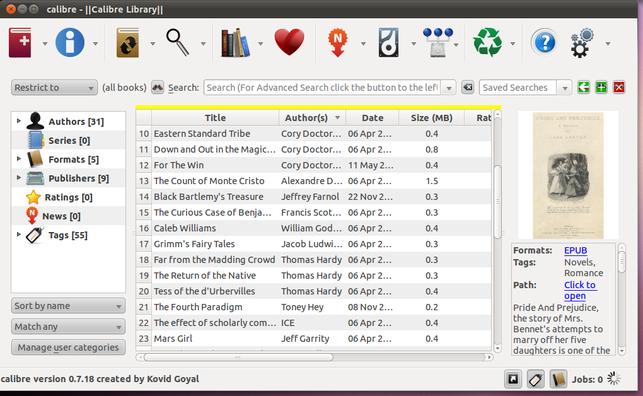Expand the Publishers [9] category

[x=18, y=178]
